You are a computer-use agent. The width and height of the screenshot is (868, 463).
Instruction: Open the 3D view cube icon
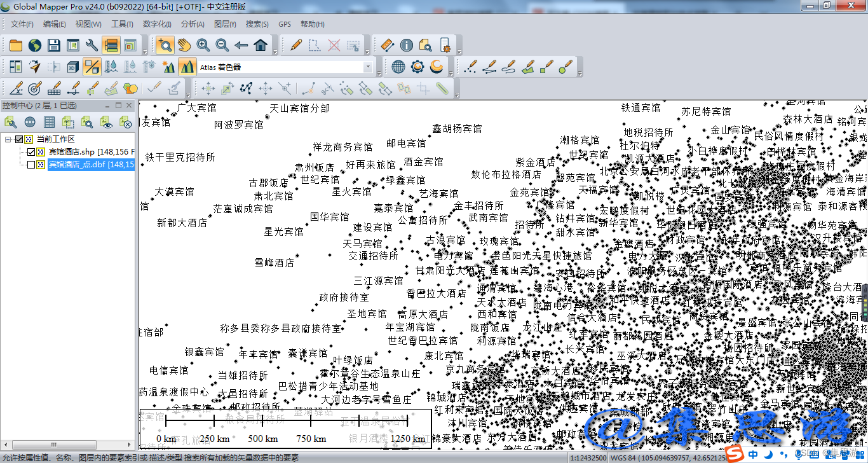coord(73,66)
